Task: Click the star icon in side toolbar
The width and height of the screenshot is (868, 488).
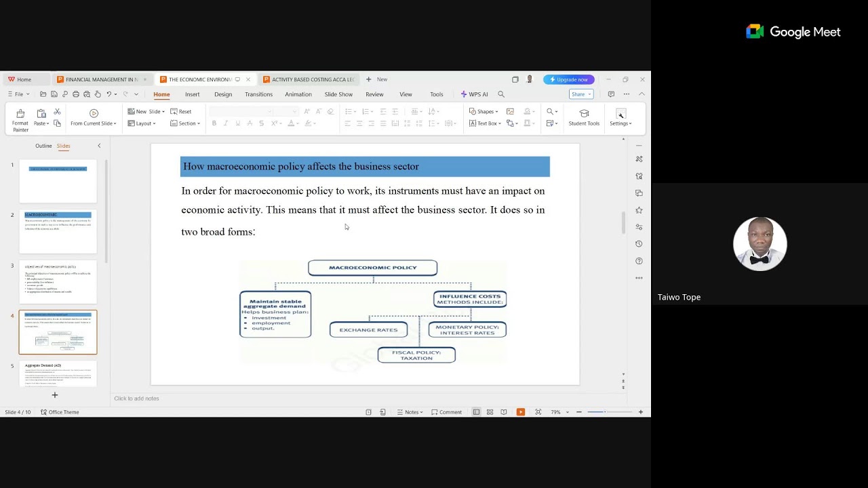Action: (639, 210)
